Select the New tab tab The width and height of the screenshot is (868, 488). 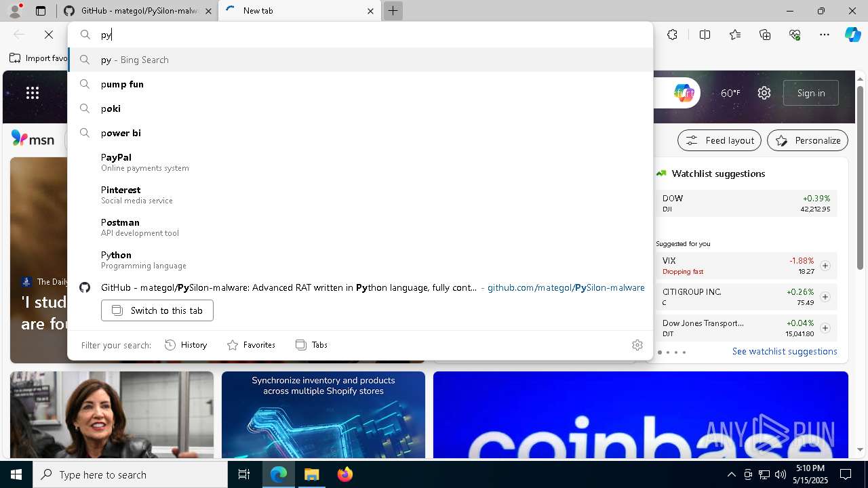(298, 11)
